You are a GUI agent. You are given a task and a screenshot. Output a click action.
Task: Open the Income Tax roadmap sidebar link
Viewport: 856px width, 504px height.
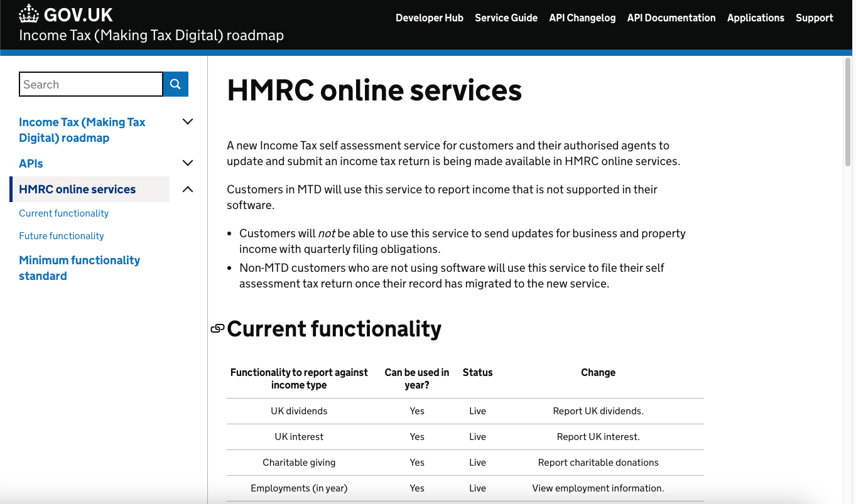tap(82, 130)
